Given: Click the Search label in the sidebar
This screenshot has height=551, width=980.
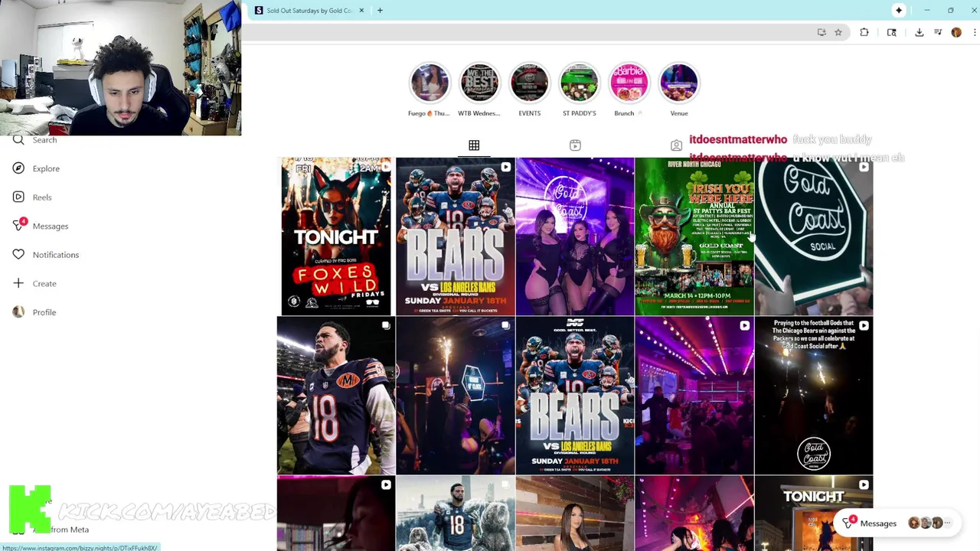Looking at the screenshot, I should [x=44, y=140].
